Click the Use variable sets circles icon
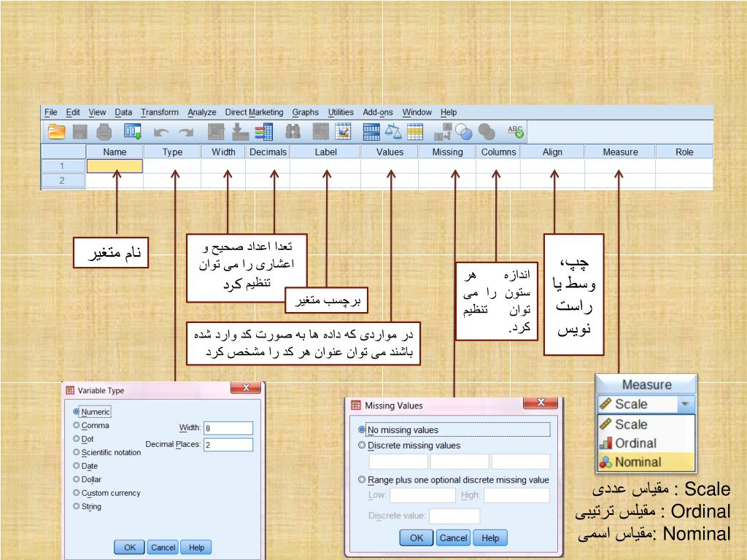747x560 pixels. tap(463, 132)
